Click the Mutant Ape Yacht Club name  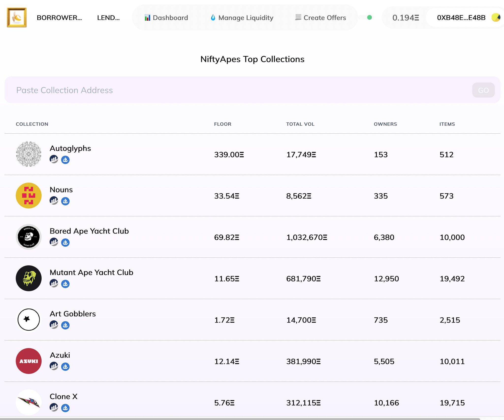91,272
